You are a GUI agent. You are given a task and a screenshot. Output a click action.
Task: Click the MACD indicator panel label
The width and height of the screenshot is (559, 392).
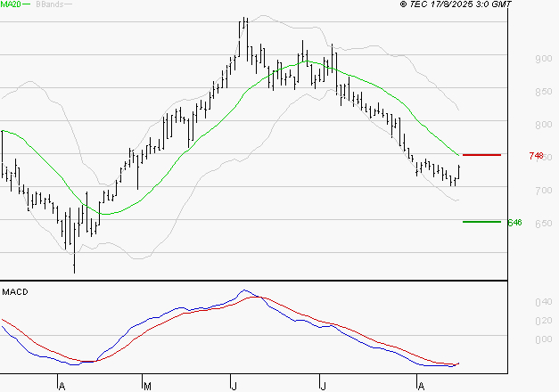click(14, 291)
